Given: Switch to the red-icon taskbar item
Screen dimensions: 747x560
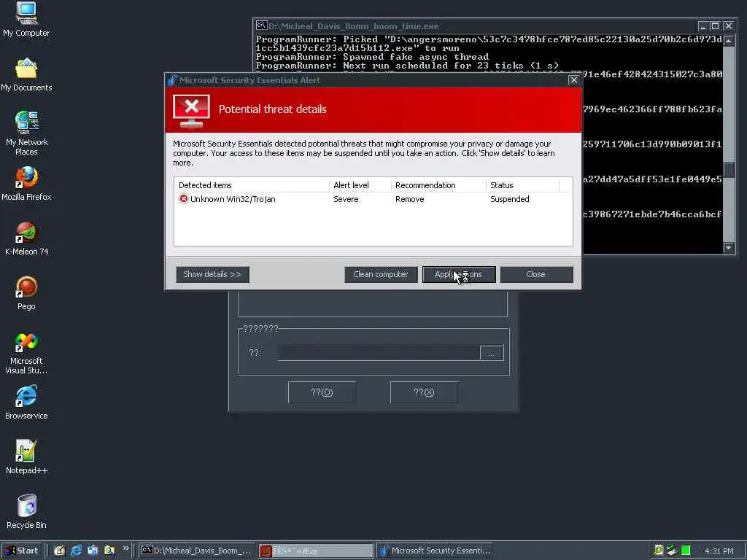Looking at the screenshot, I should pos(316,551).
